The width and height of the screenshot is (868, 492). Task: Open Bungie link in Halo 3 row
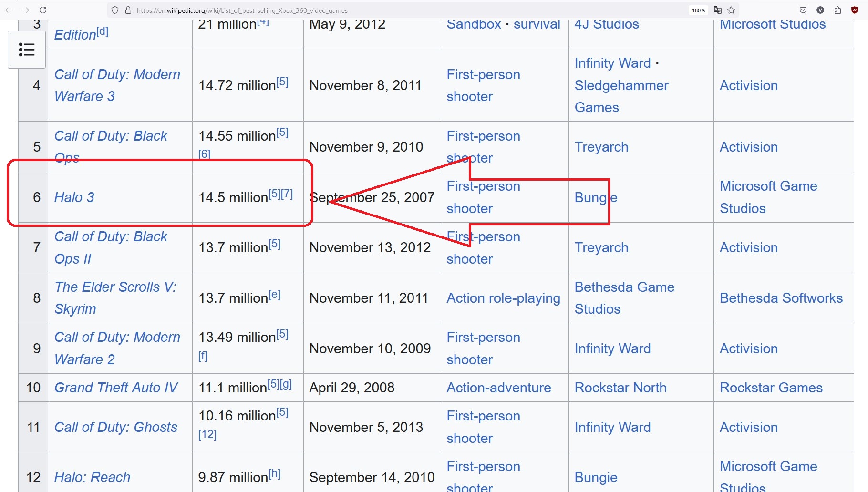coord(596,197)
